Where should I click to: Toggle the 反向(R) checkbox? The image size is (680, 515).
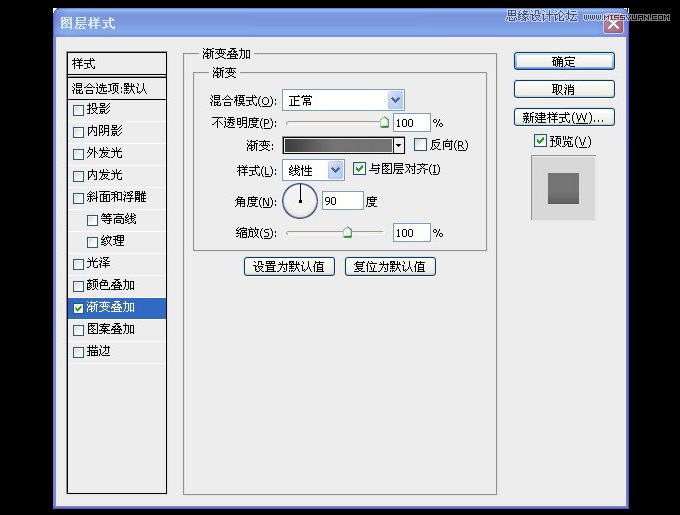point(420,145)
